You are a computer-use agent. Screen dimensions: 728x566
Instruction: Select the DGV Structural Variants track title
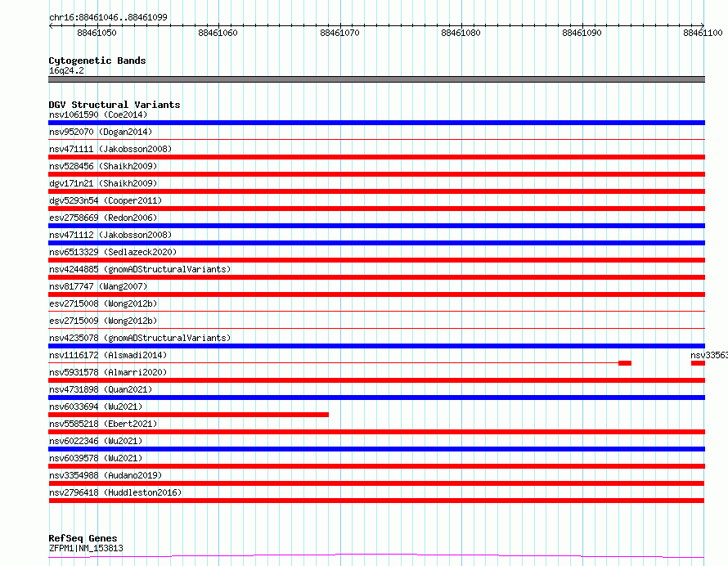115,105
